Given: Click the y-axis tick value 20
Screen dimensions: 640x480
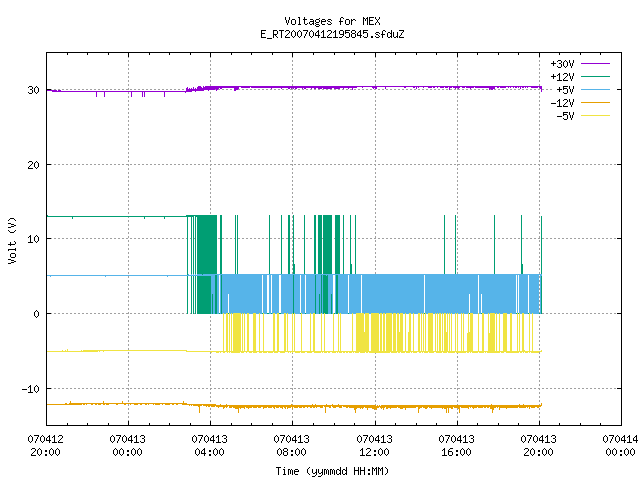Looking at the screenshot, I should [33, 165].
